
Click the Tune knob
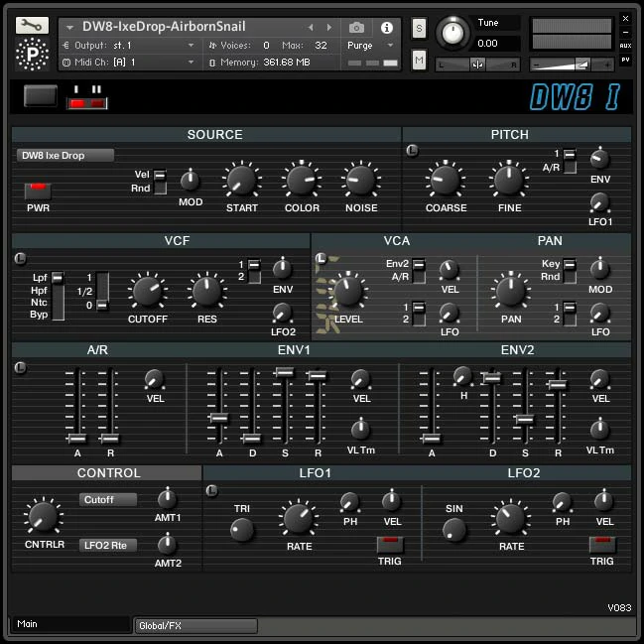coord(452,33)
